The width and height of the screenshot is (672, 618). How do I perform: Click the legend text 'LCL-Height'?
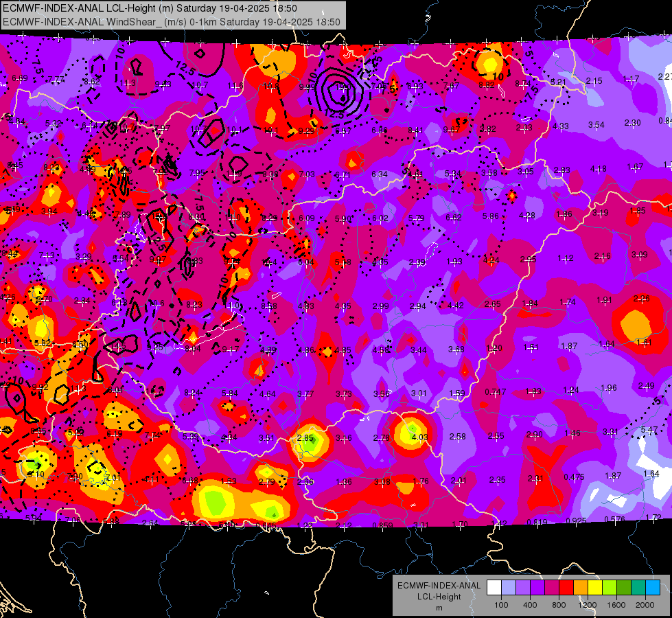click(439, 597)
